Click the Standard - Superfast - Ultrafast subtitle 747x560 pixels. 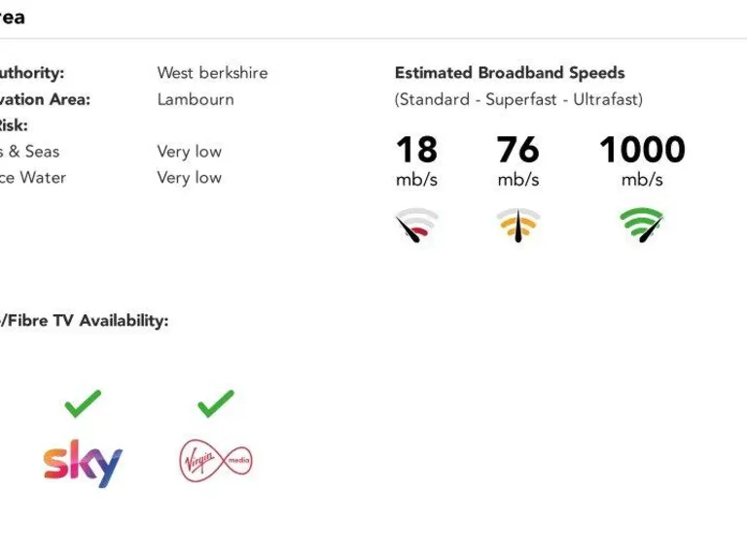click(518, 99)
